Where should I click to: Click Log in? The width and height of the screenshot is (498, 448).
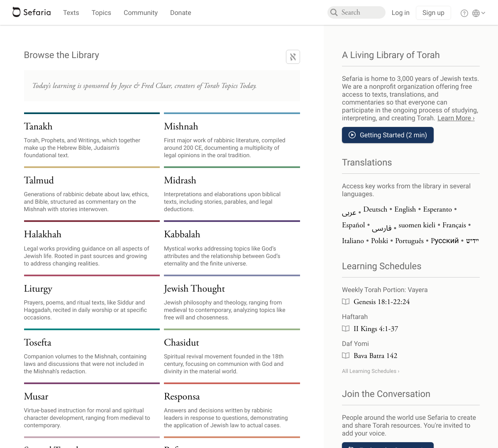[x=400, y=13]
